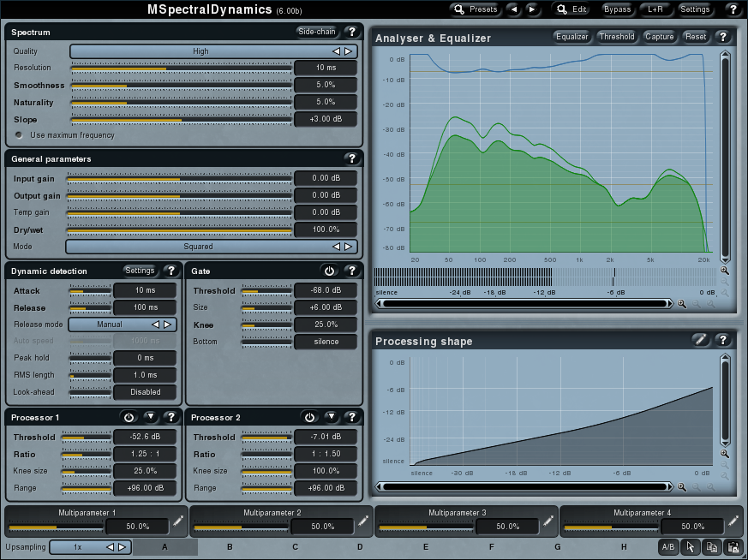Click the copy preset icon

pyautogui.click(x=712, y=547)
